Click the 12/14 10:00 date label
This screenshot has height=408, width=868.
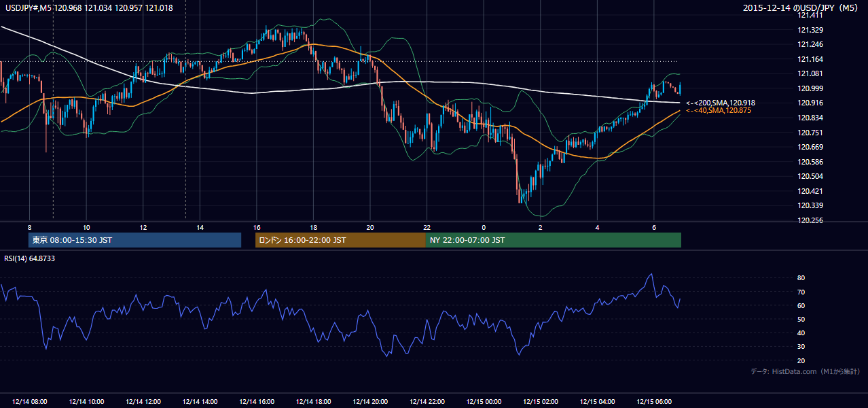[x=86, y=402]
